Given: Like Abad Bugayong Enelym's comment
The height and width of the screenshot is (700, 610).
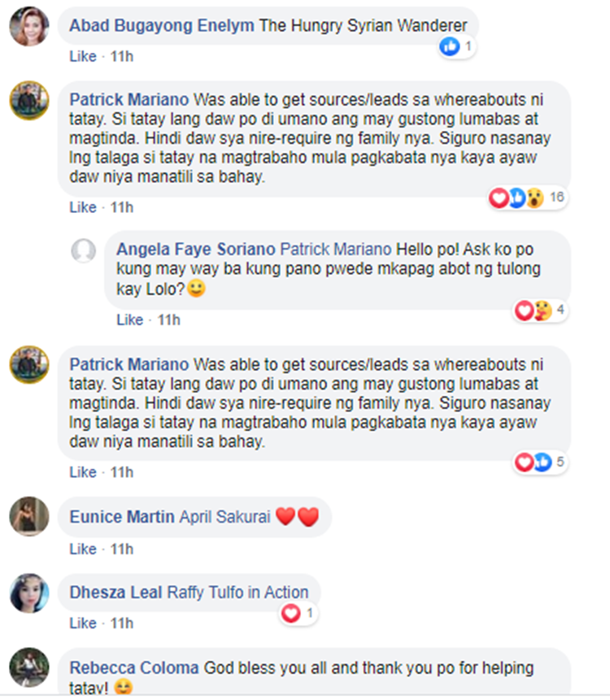Looking at the screenshot, I should [83, 57].
